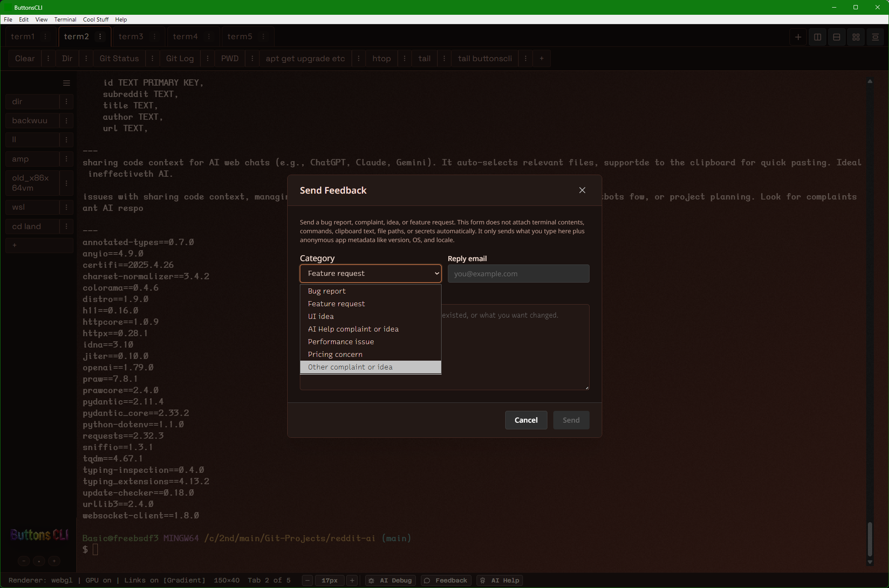The width and height of the screenshot is (889, 588).
Task: Choose Pricing concern option
Action: [x=370, y=354]
